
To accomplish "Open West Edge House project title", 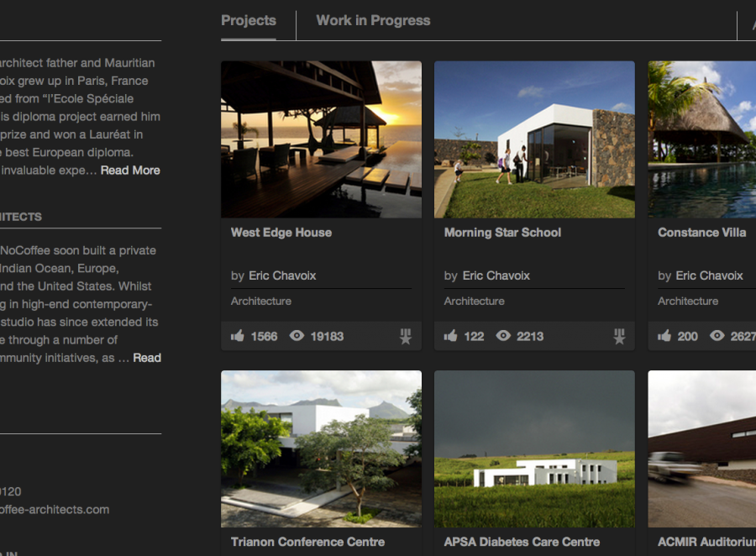I will (281, 233).
